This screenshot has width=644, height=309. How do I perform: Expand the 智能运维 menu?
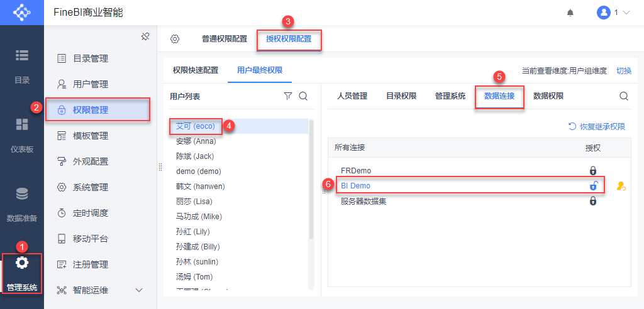point(140,290)
